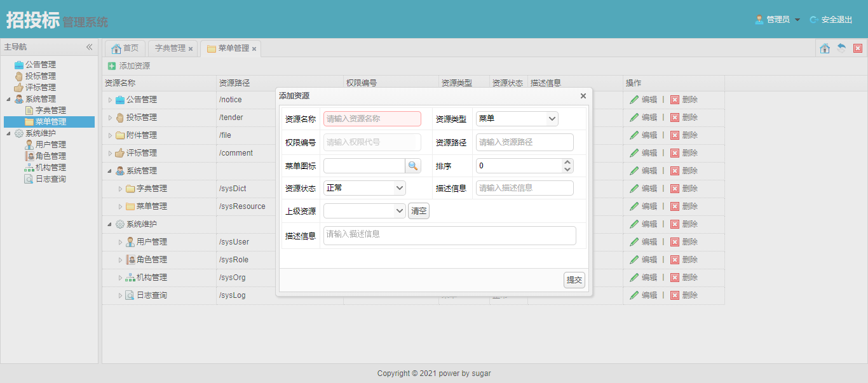Image resolution: width=868 pixels, height=383 pixels.
Task: Click the wide 描述信息 textarea at bottom
Action: 450,236
